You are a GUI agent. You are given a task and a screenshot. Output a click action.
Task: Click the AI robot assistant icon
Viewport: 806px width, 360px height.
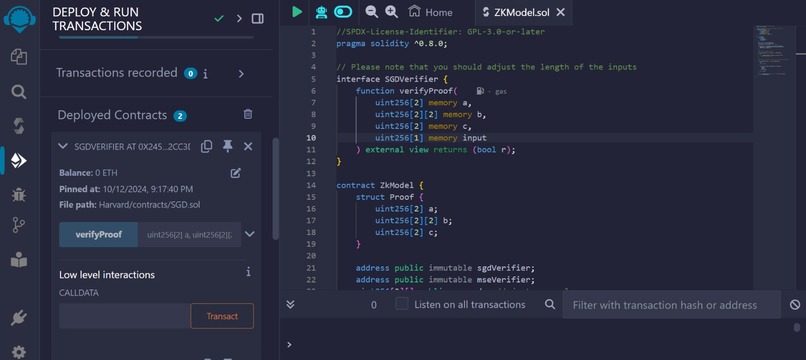(x=321, y=12)
